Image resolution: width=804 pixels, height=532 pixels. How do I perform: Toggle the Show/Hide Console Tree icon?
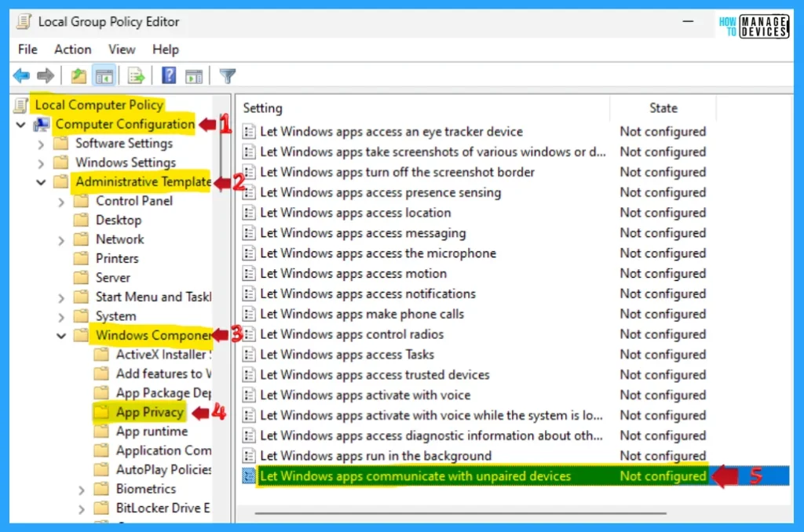(x=104, y=76)
